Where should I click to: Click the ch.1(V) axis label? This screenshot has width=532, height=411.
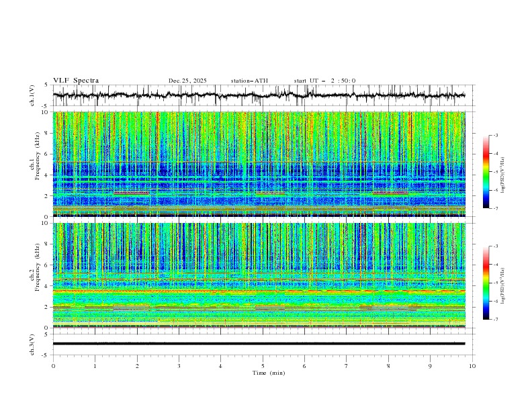coord(33,95)
